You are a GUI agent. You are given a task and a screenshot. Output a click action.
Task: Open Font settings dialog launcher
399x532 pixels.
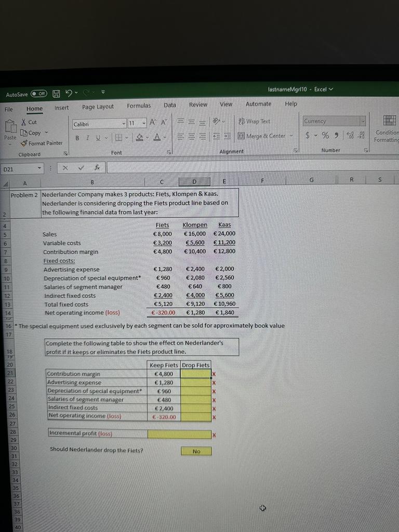(x=169, y=152)
